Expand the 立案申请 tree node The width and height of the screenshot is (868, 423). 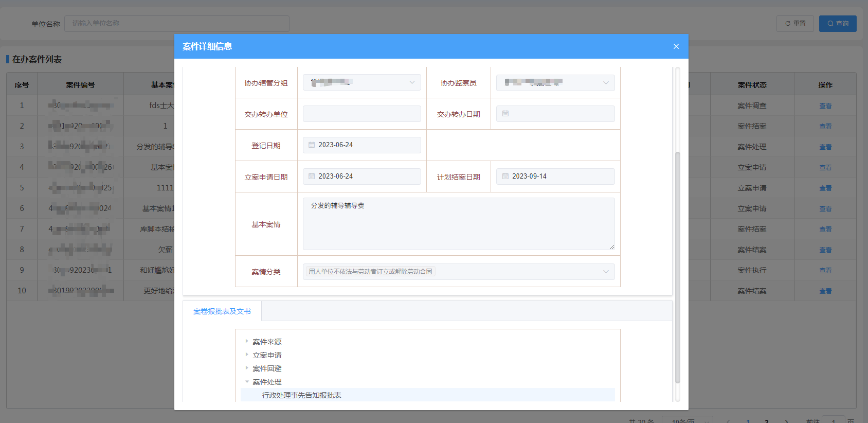pos(247,355)
